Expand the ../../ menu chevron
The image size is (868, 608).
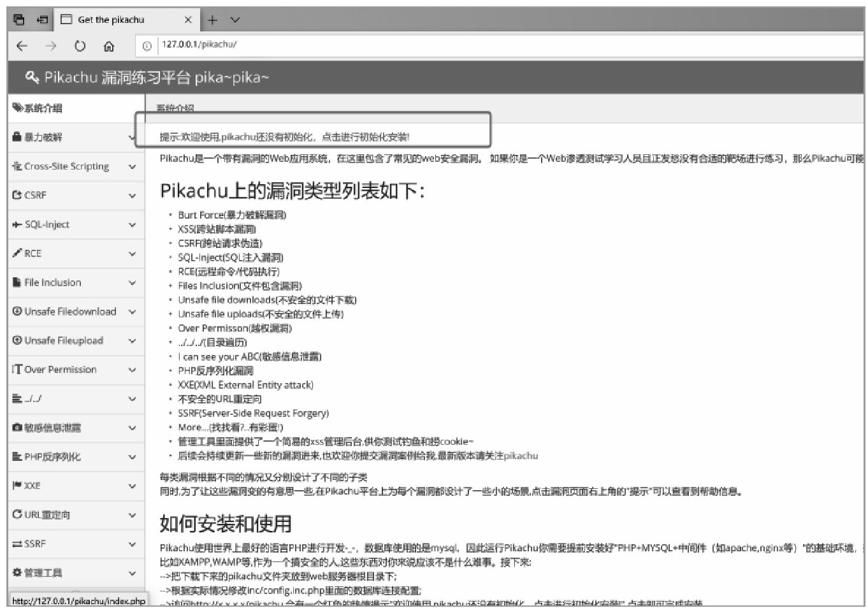pos(132,399)
